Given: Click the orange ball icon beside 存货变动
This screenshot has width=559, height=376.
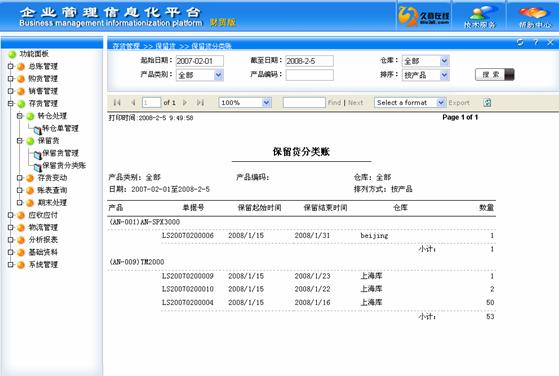Looking at the screenshot, I should click(x=30, y=178).
